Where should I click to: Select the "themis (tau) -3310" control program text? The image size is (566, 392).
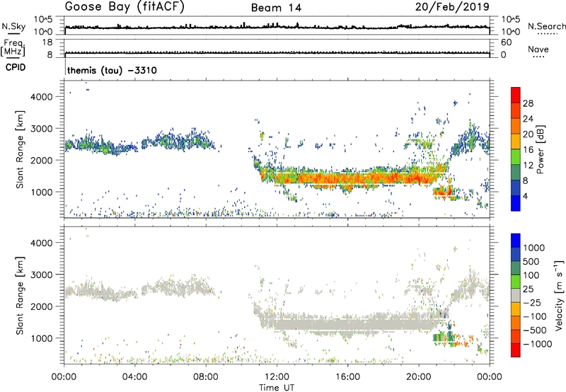112,70
